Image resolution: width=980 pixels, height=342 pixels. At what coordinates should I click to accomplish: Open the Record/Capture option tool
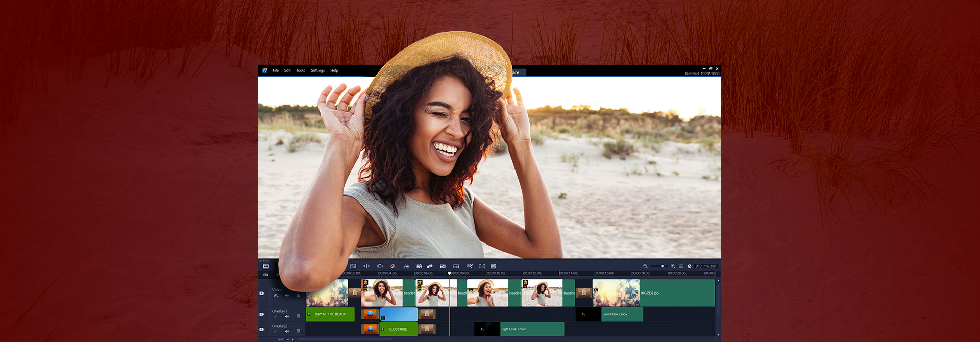coord(393,266)
